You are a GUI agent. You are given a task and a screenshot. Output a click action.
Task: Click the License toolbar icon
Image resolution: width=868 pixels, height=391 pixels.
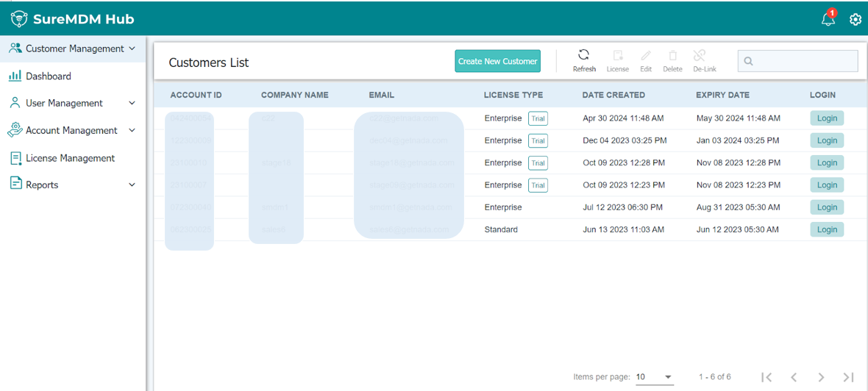click(x=618, y=56)
